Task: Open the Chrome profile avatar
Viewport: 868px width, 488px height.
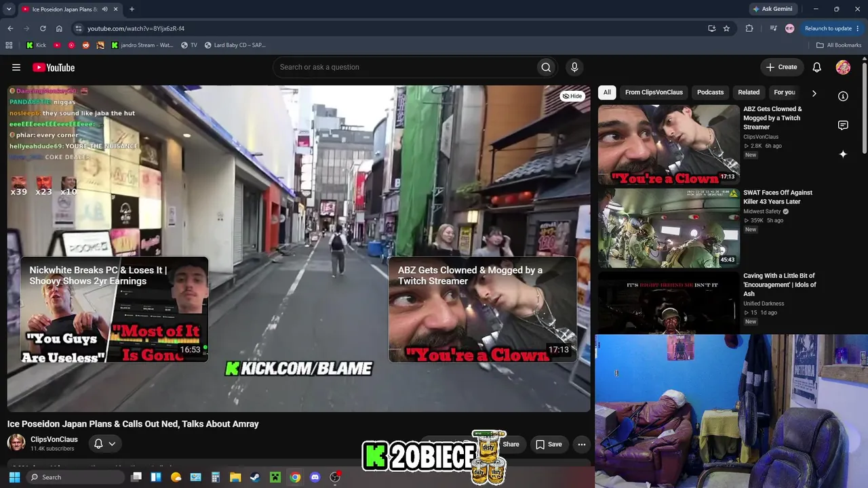Action: click(x=789, y=28)
